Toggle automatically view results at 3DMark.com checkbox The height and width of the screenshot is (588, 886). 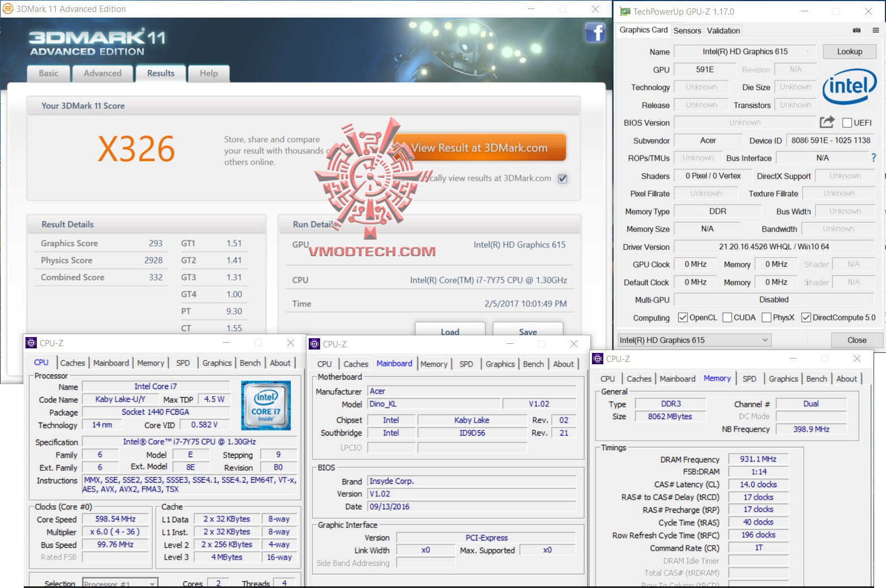point(563,178)
